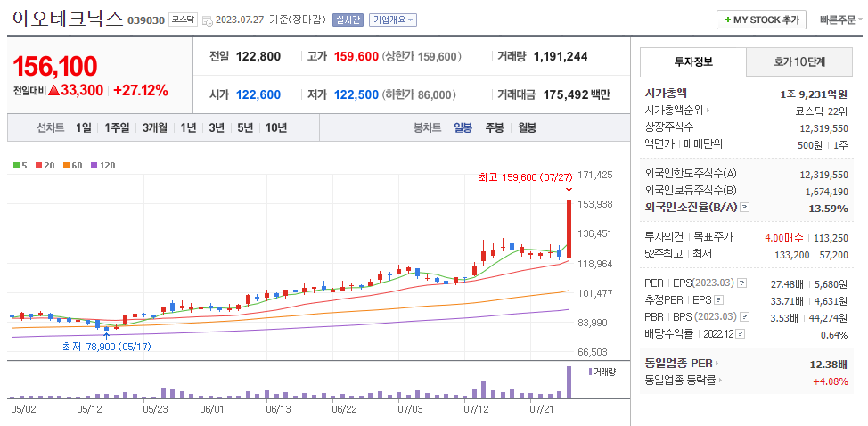Select the 3년 line chart range

pyautogui.click(x=217, y=127)
